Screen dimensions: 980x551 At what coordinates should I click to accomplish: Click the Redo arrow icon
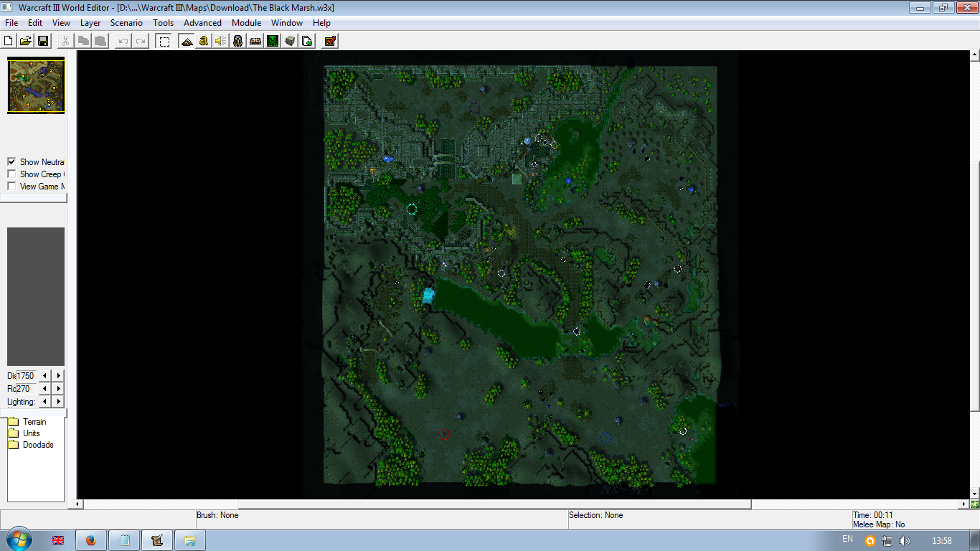tap(141, 41)
